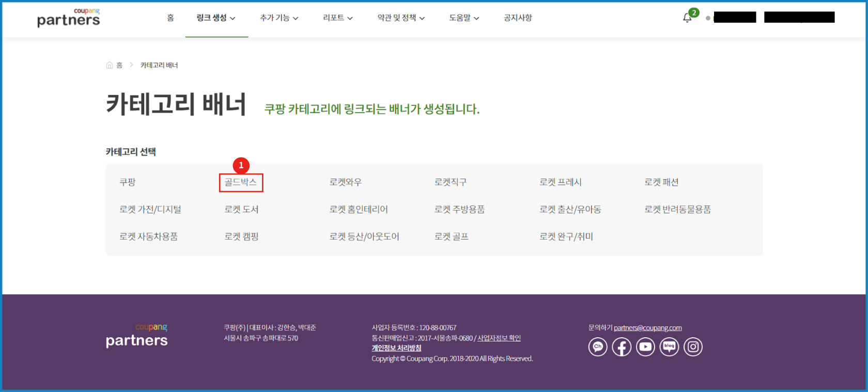
Task: Open the 개인정보 처리방침 link
Action: 396,348
